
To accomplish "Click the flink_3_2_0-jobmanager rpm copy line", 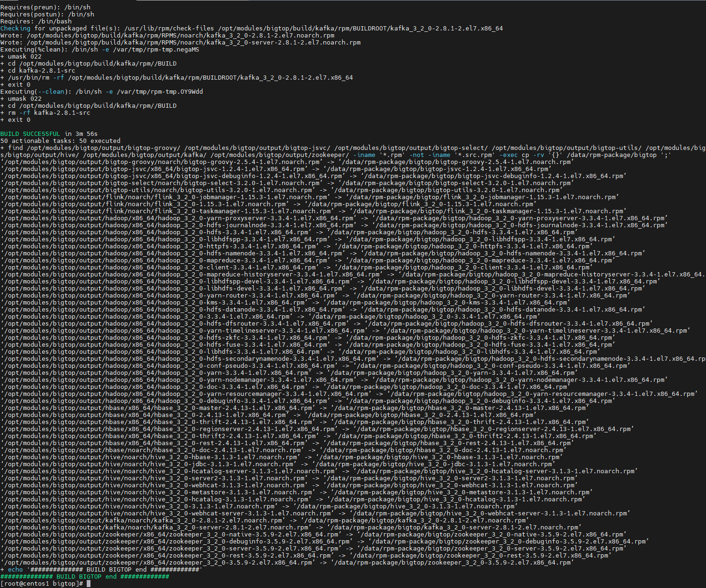I will (x=309, y=197).
